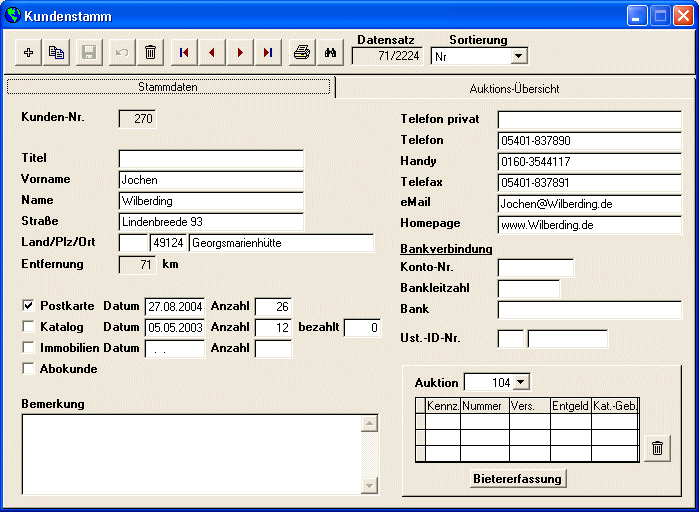Delete the record with toolbar trash icon
Viewport: 699px width, 512px height.
(x=151, y=53)
